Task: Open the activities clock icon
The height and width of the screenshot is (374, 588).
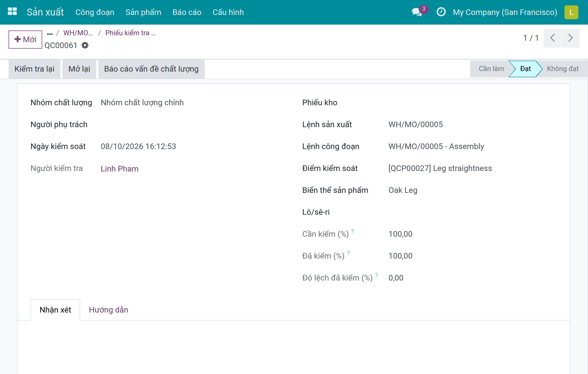Action: (441, 12)
